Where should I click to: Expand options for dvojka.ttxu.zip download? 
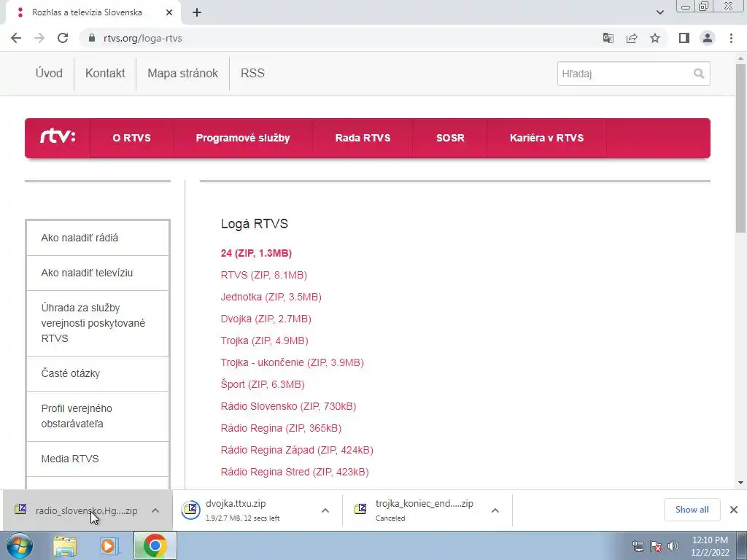coord(325,510)
